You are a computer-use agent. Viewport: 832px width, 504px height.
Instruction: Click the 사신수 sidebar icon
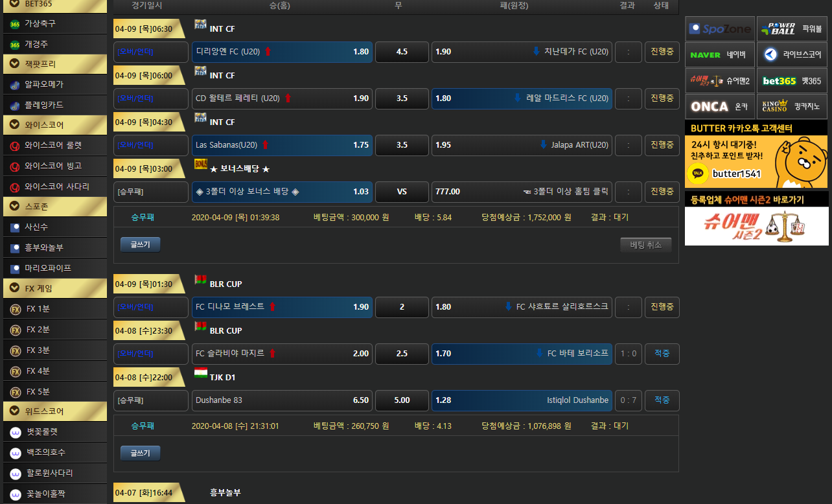coord(15,227)
